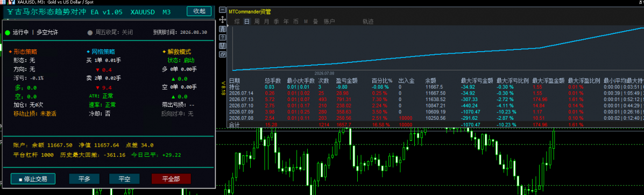Viewport: 644px width, 195px height.
Task: Switch to the 备 tab
Action: (x=315, y=21)
